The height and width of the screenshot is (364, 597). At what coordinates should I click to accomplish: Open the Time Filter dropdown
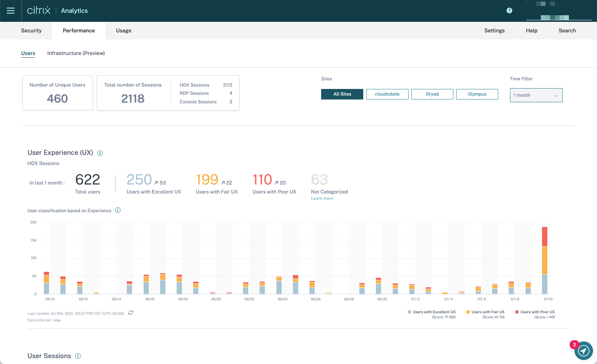pos(536,95)
